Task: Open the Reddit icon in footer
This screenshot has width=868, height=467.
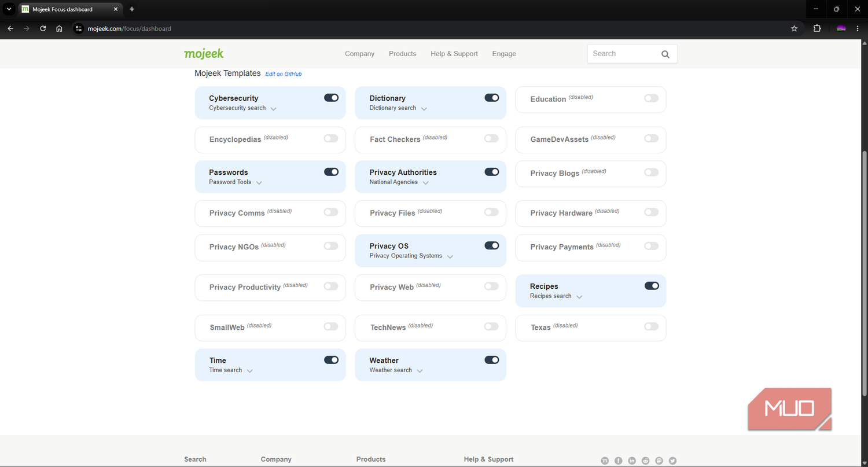Action: pyautogui.click(x=645, y=461)
